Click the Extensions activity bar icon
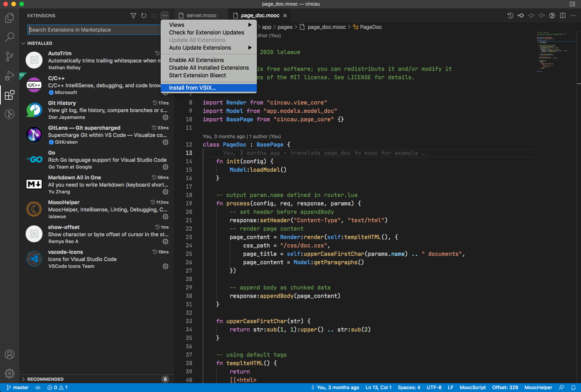581x392 pixels. (10, 95)
